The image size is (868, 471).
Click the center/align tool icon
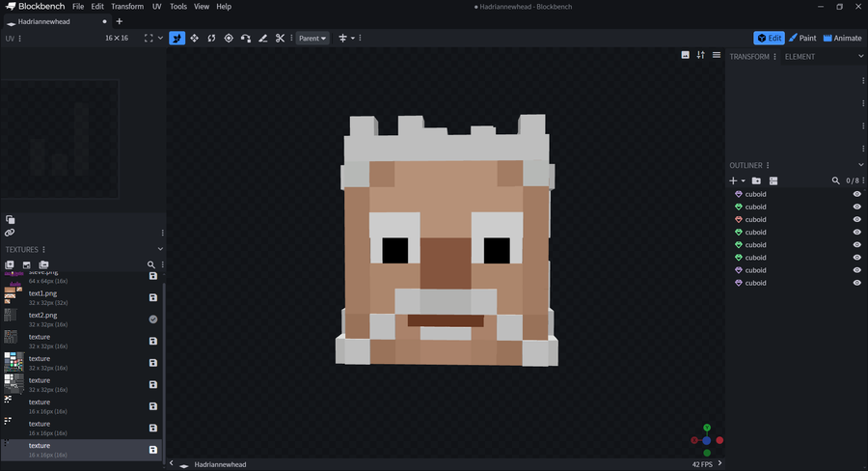(x=342, y=39)
